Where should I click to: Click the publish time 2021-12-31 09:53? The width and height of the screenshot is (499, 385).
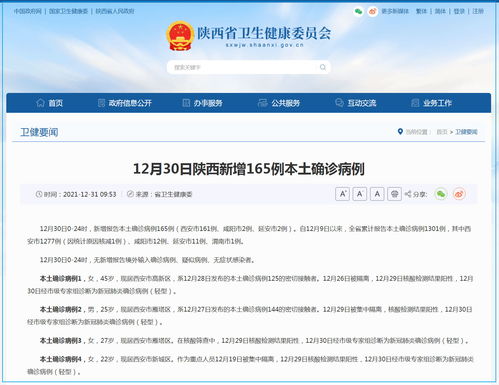[x=90, y=194]
